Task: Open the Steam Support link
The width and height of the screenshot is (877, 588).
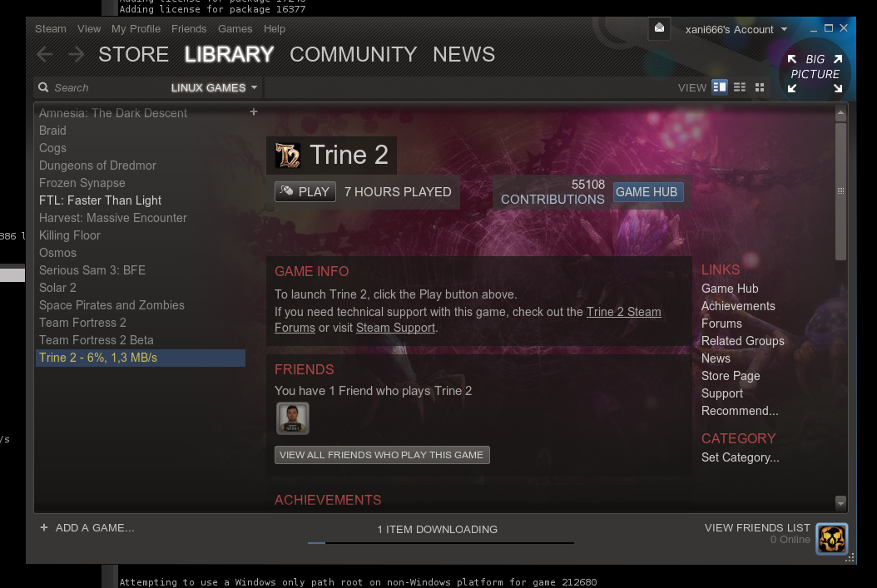Action: [x=395, y=328]
